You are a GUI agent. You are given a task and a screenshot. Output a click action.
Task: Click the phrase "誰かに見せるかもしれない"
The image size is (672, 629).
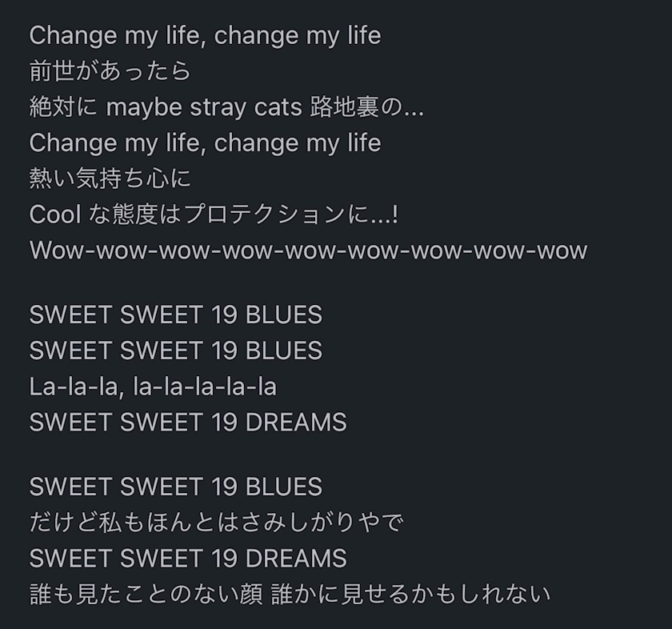(411, 594)
